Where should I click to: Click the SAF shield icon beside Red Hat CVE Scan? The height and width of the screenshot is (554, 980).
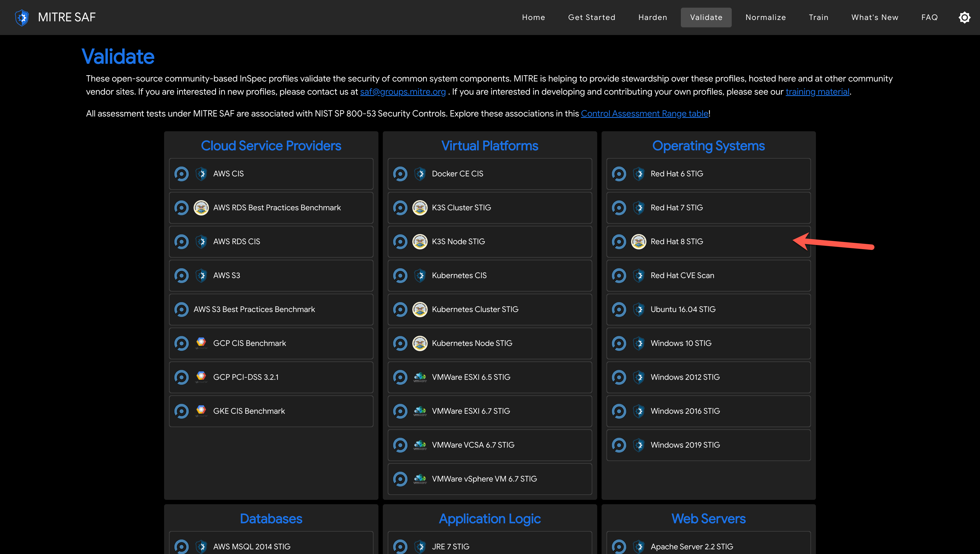tap(639, 275)
